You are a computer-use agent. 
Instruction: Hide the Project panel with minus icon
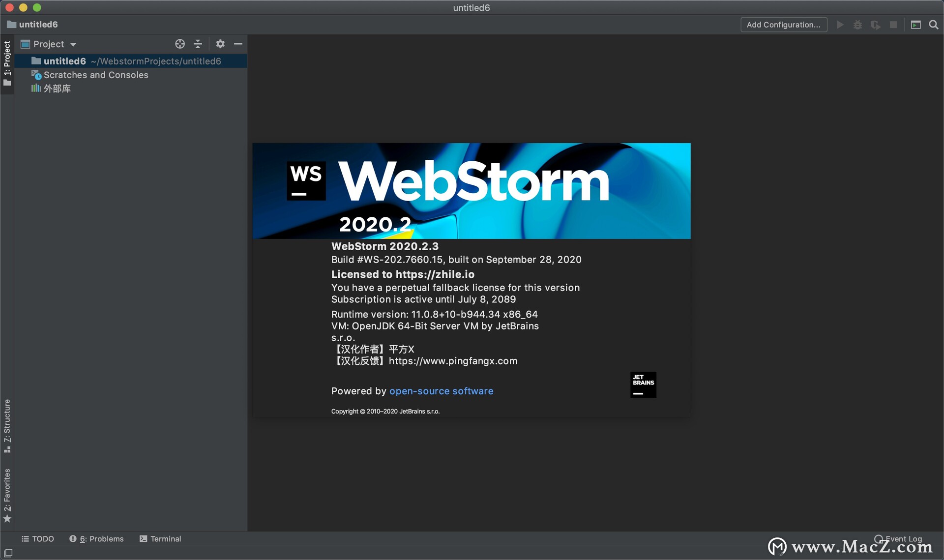click(x=238, y=44)
